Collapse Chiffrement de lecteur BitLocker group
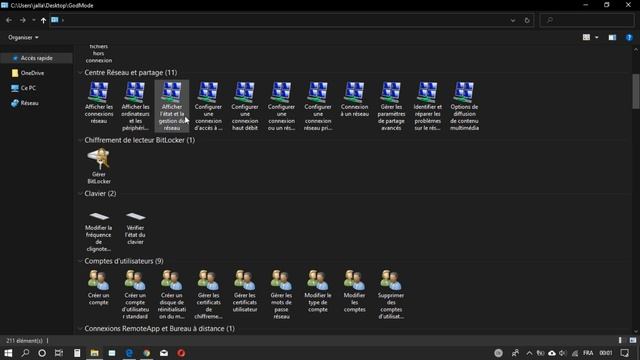This screenshot has height=360, width=640. tap(80, 140)
